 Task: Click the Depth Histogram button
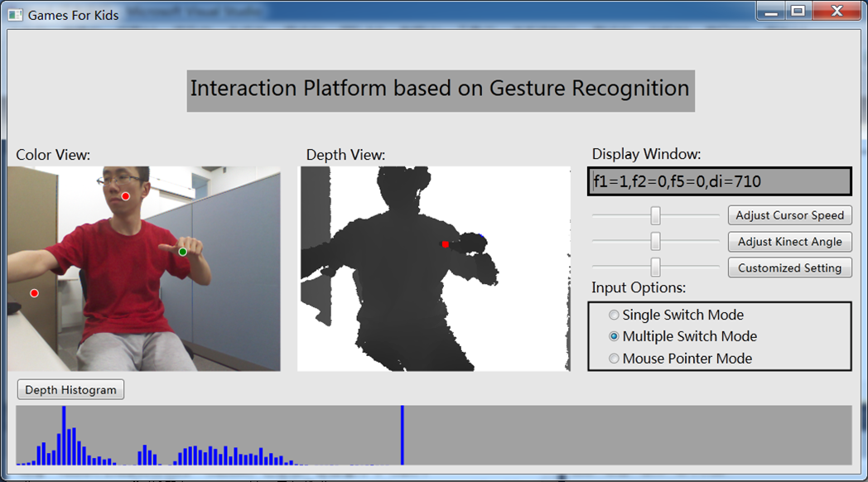point(70,390)
